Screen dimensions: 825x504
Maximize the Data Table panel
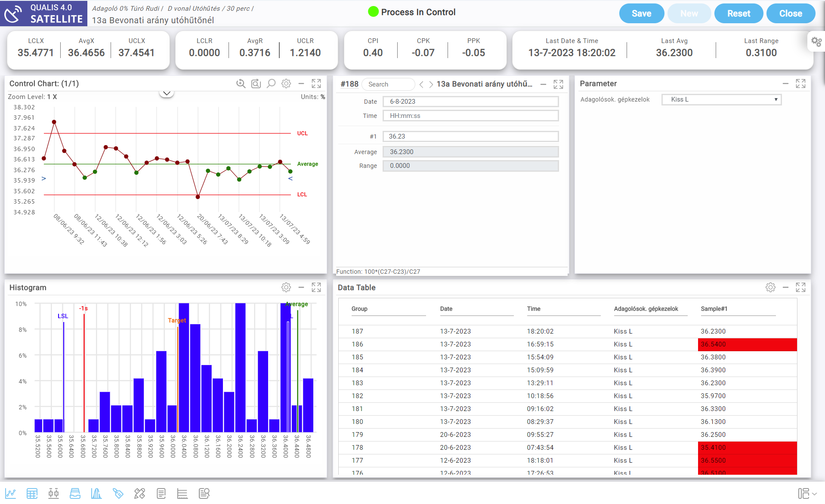pyautogui.click(x=800, y=287)
